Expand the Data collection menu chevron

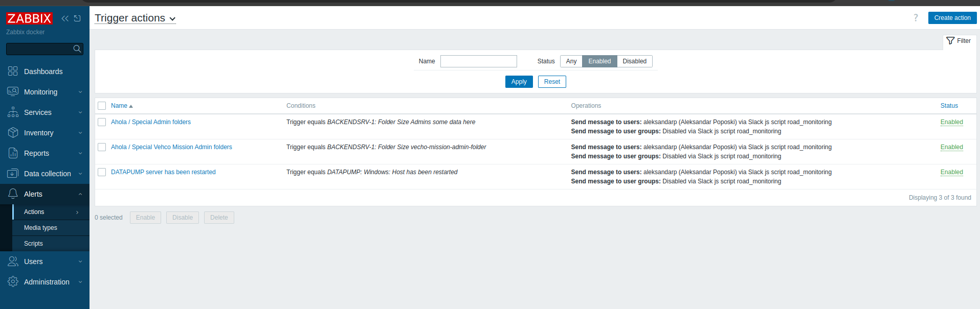pyautogui.click(x=80, y=174)
